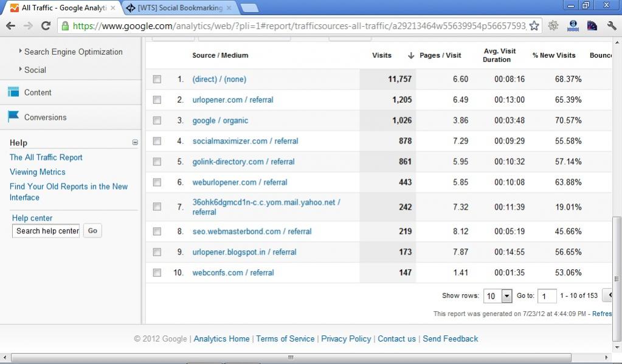
Task: Click the gear extension icon in toolbar
Action: tap(553, 26)
